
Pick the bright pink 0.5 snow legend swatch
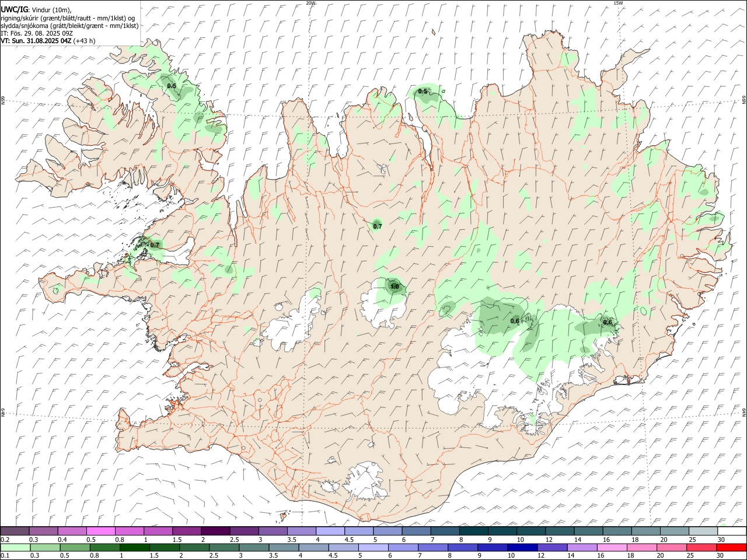(x=100, y=531)
